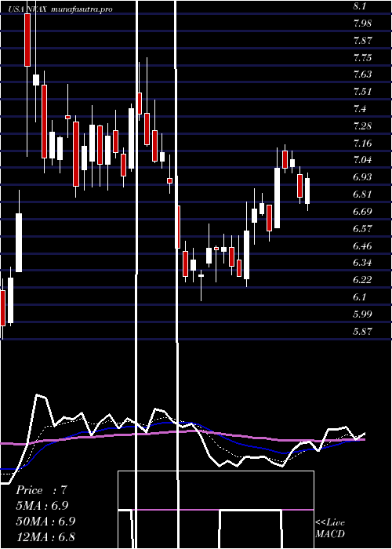Click the tall white candle reaching 7.04

click(x=277, y=198)
